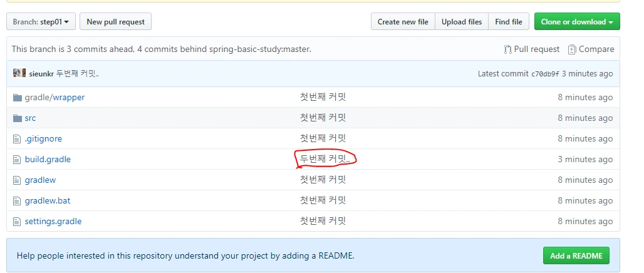Viewport: 644px width, 273px height.
Task: Open the 첫번째 커밋 commit in the src row
Action: pyautogui.click(x=323, y=118)
